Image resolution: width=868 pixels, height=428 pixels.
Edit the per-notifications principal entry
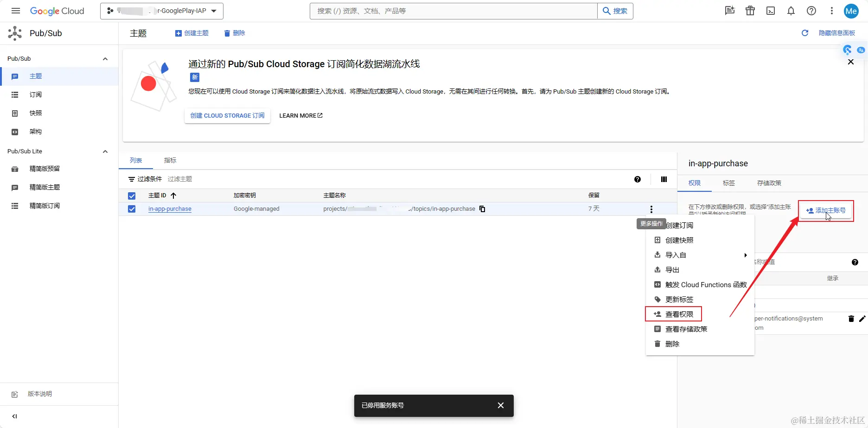tap(862, 319)
